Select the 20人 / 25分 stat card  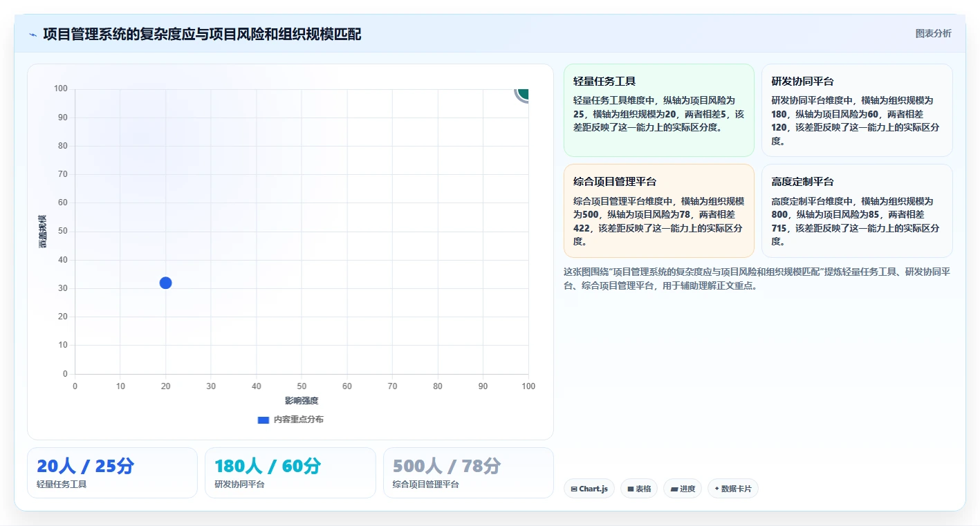112,473
